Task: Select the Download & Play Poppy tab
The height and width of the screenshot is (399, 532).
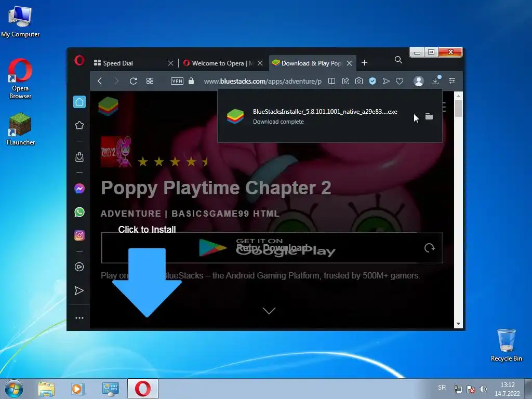Action: coord(312,63)
